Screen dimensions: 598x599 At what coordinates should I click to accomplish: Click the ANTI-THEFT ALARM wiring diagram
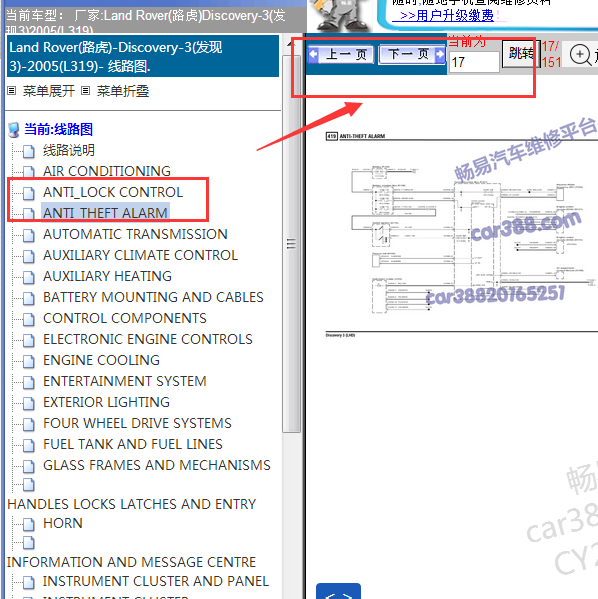[x=461, y=236]
